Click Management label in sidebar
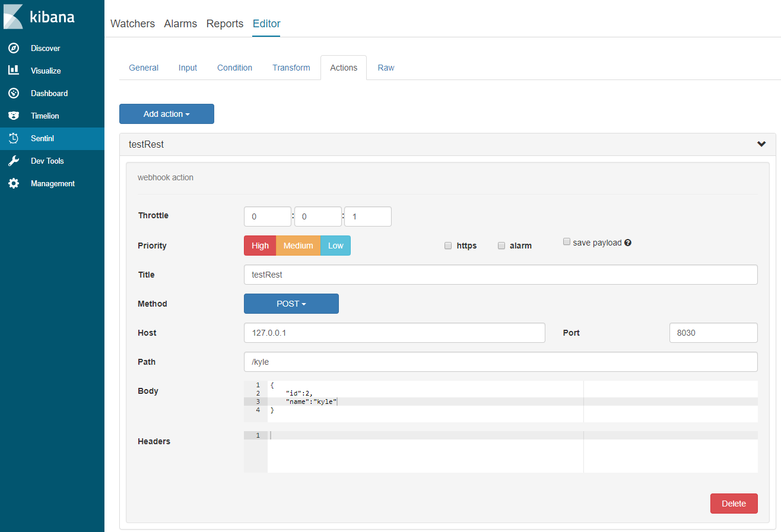The width and height of the screenshot is (781, 532). tap(53, 183)
